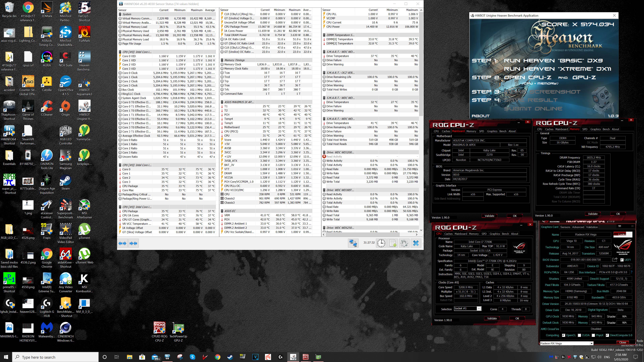Switch to GPU-Z Sensors tab
The image size is (644, 362).
(565, 227)
